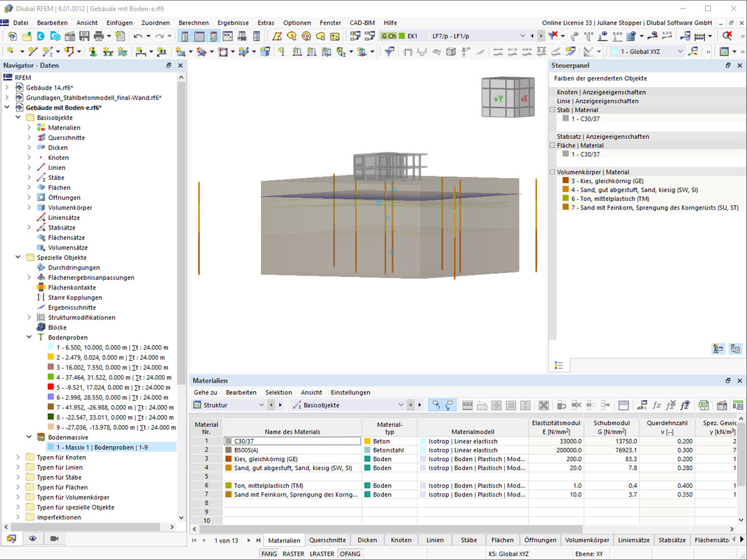The height and width of the screenshot is (560, 747).
Task: Select the next load case arrow
Action: click(x=541, y=36)
